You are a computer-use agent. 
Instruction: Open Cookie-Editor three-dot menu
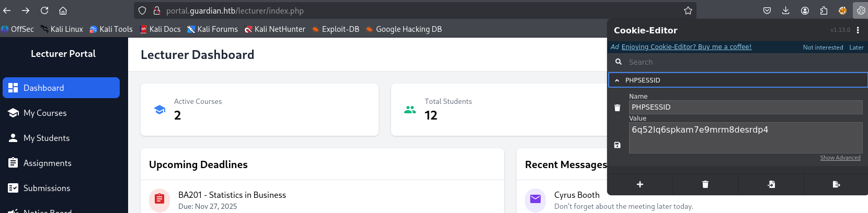pos(858,30)
